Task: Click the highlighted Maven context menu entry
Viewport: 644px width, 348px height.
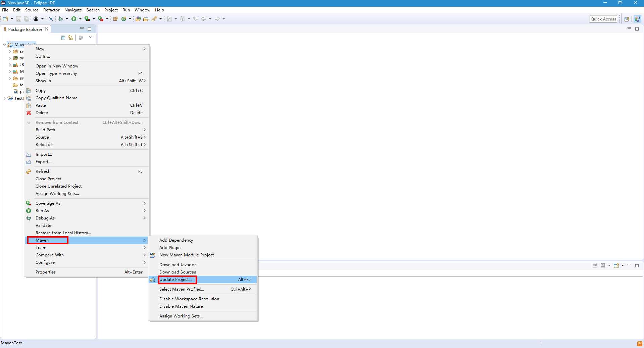Action: click(x=87, y=240)
